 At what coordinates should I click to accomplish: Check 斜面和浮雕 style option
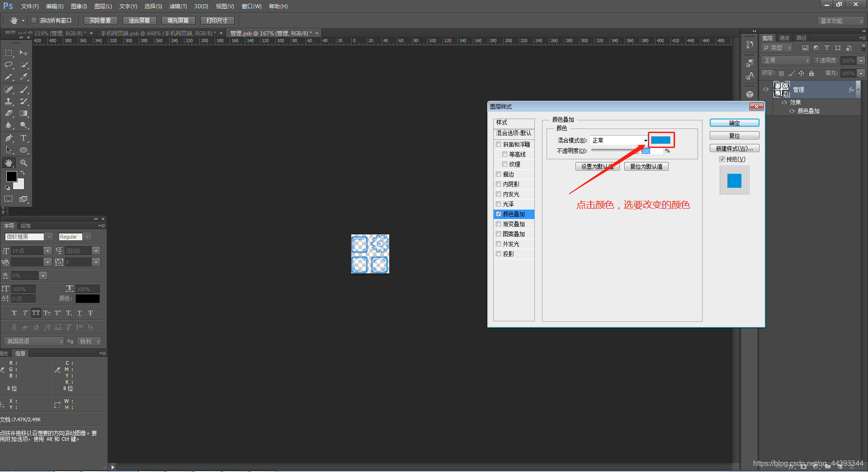(x=499, y=144)
